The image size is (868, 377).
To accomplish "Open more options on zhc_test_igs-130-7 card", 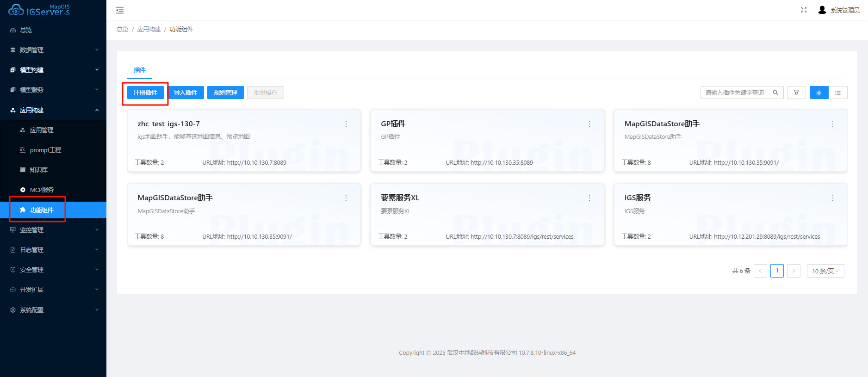I will pos(346,124).
